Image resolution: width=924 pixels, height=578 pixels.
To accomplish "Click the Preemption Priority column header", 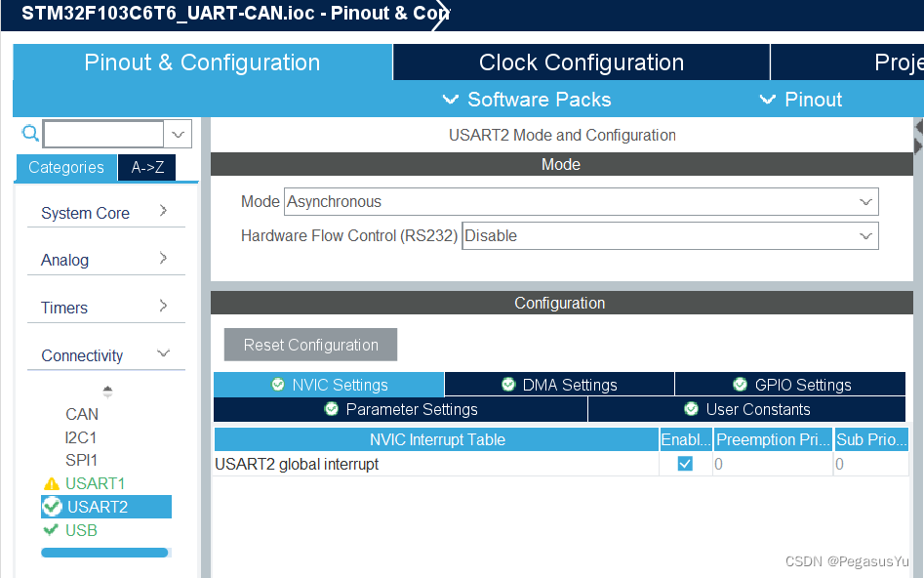I will pos(773,439).
